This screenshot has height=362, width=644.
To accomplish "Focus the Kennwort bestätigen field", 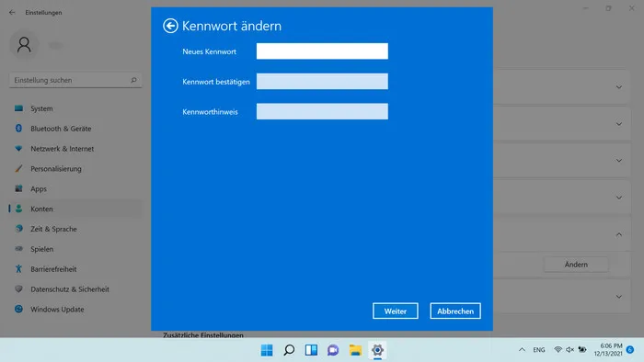I will tap(322, 81).
